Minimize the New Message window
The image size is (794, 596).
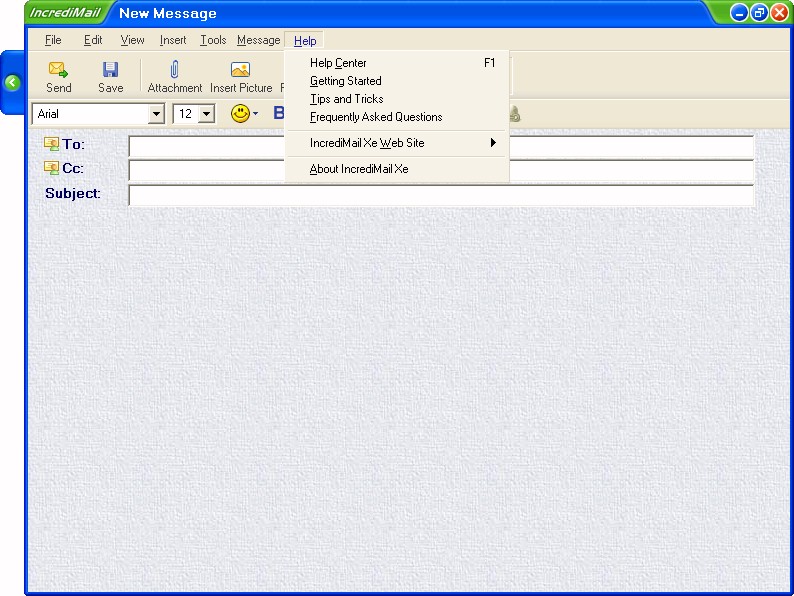pos(739,13)
